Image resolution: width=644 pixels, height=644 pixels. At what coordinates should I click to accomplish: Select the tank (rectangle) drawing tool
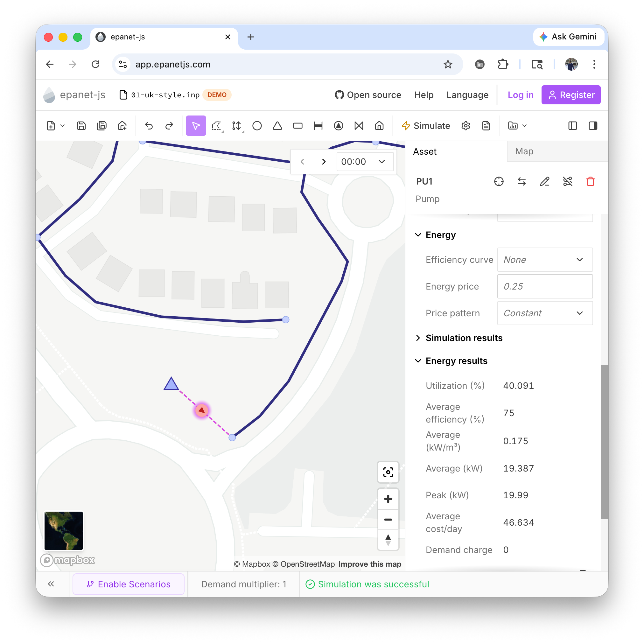pos(298,126)
